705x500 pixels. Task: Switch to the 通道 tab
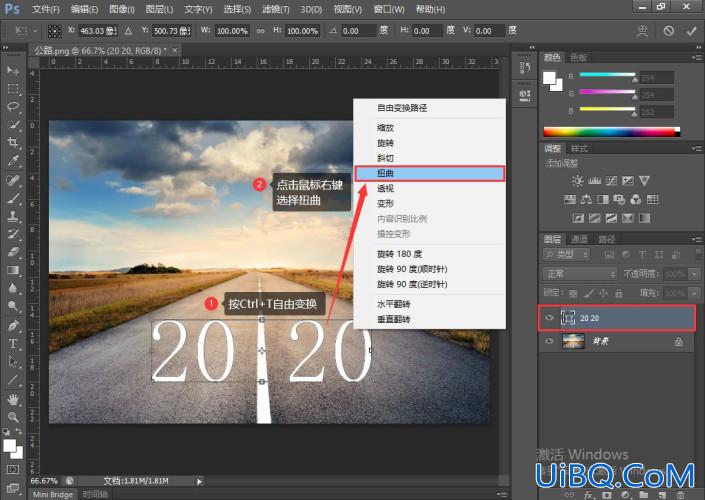coord(579,239)
